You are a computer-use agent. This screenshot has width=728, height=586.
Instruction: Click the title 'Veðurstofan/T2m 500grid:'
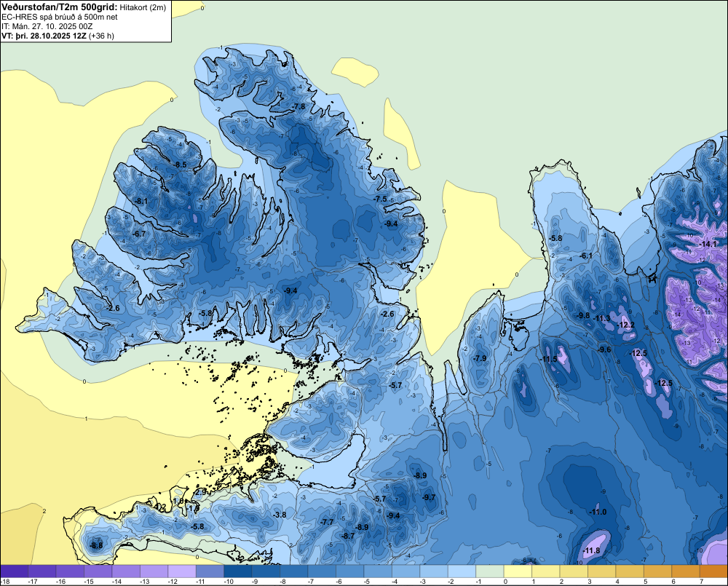[x=58, y=7]
